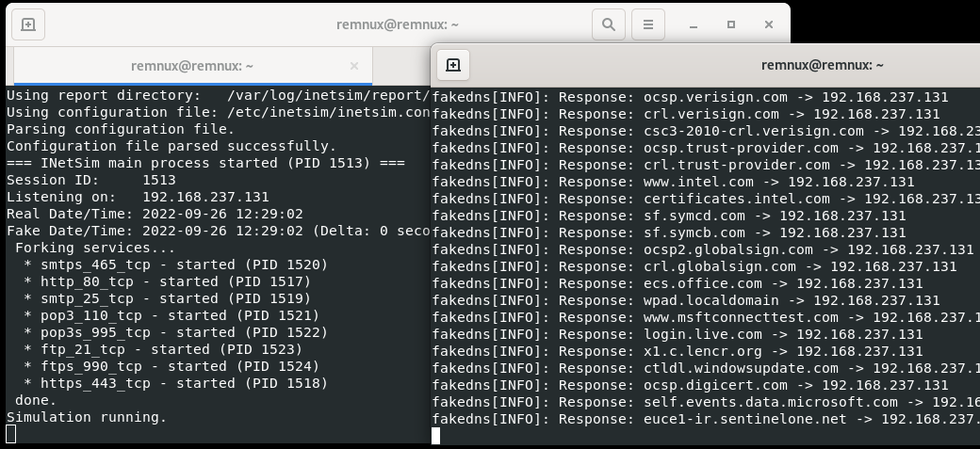Click the www.intel.com response line

click(x=673, y=183)
